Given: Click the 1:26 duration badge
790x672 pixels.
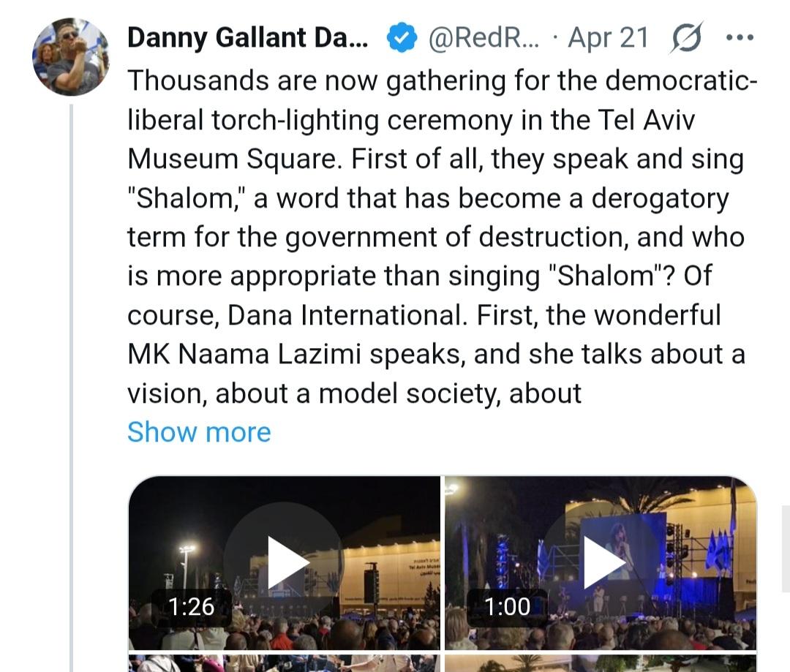Looking at the screenshot, I should pos(191,606).
